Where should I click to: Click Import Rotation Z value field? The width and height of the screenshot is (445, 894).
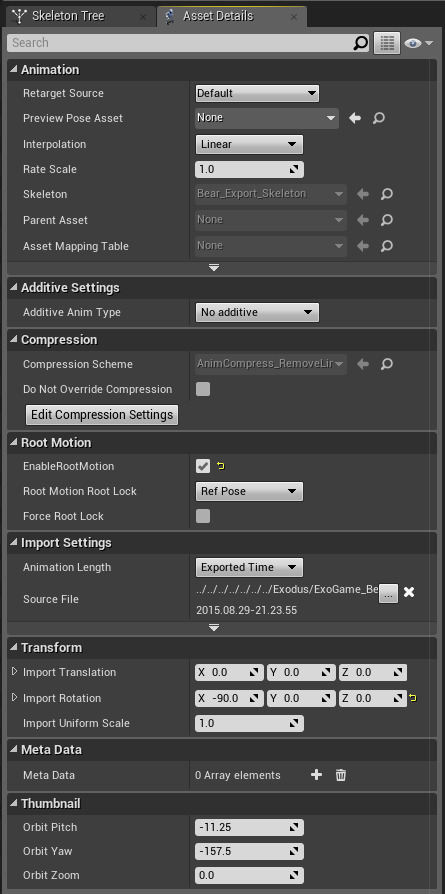(x=373, y=698)
